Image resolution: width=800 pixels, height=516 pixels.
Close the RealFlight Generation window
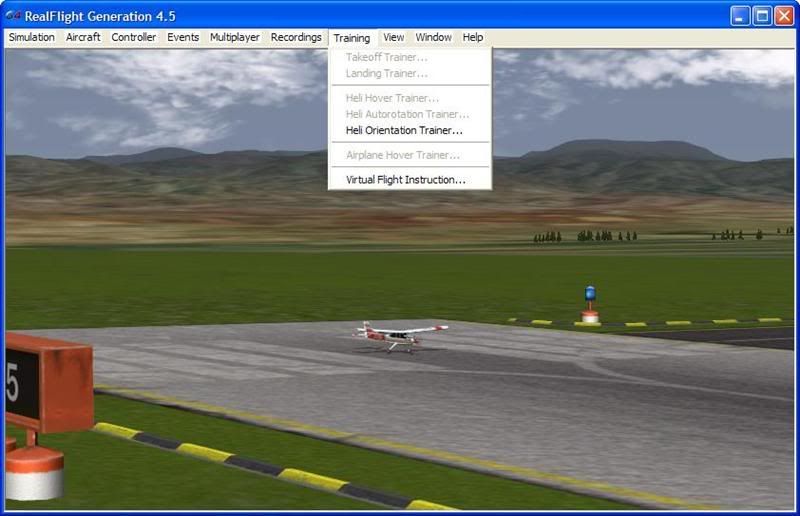tap(784, 16)
